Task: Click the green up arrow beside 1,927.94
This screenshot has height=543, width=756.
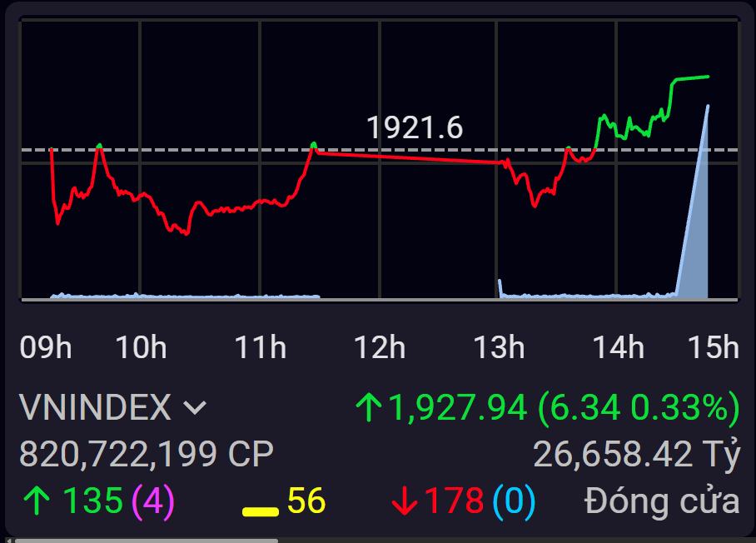Action: 369,407
